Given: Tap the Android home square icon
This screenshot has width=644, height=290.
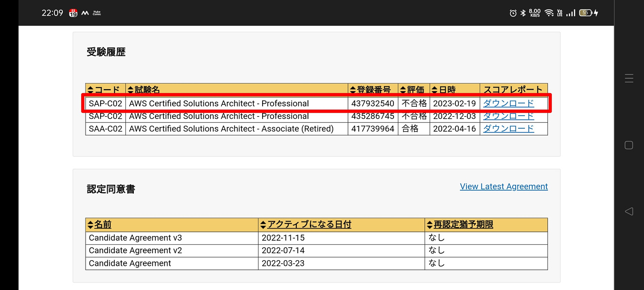Looking at the screenshot, I should point(629,145).
